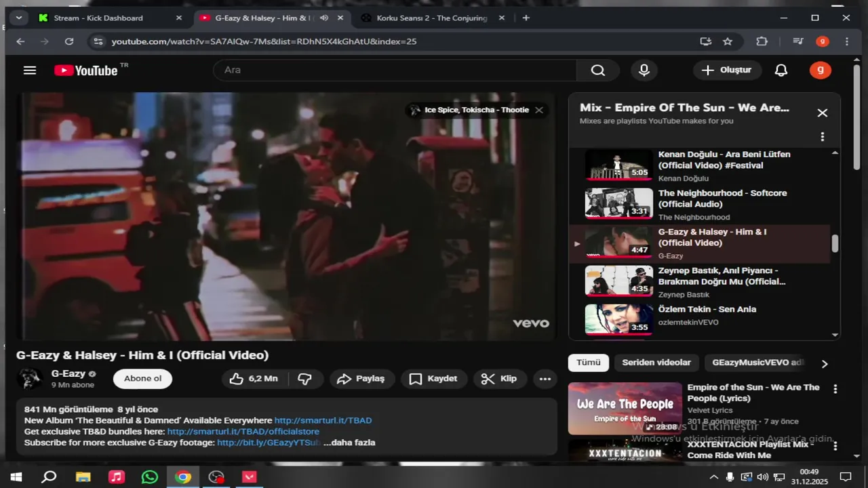Screen dimensions: 868x488
Task: Share the video with Paylaş
Action: coord(362,379)
